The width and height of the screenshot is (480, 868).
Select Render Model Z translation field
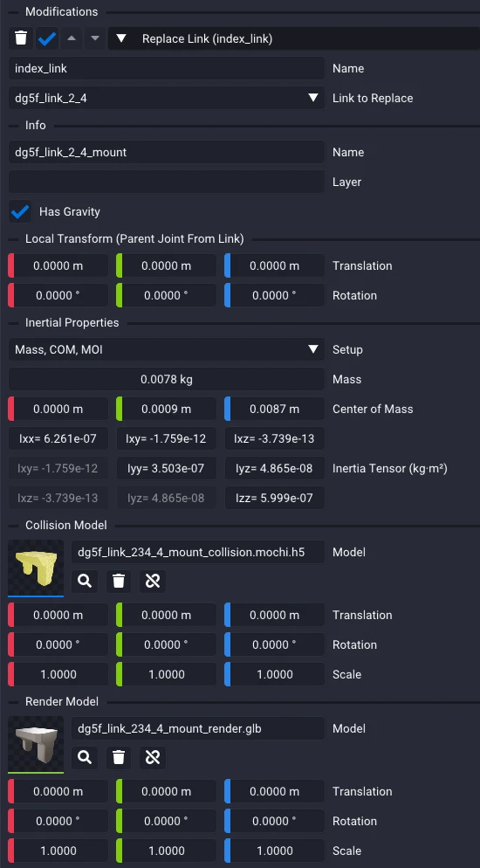point(274,792)
